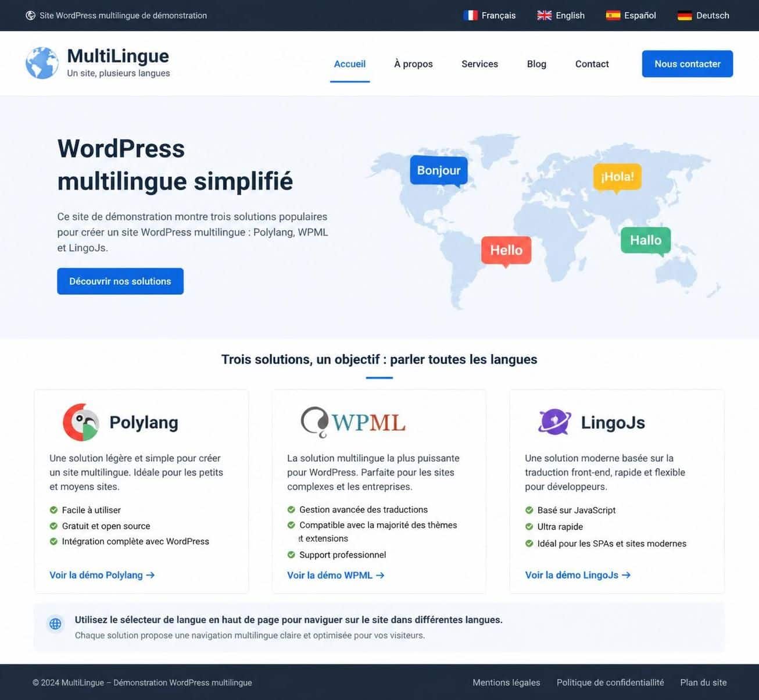Click the Site WordPress multilingue de démonstration text
Screen dimensions: 759x700
click(x=123, y=15)
